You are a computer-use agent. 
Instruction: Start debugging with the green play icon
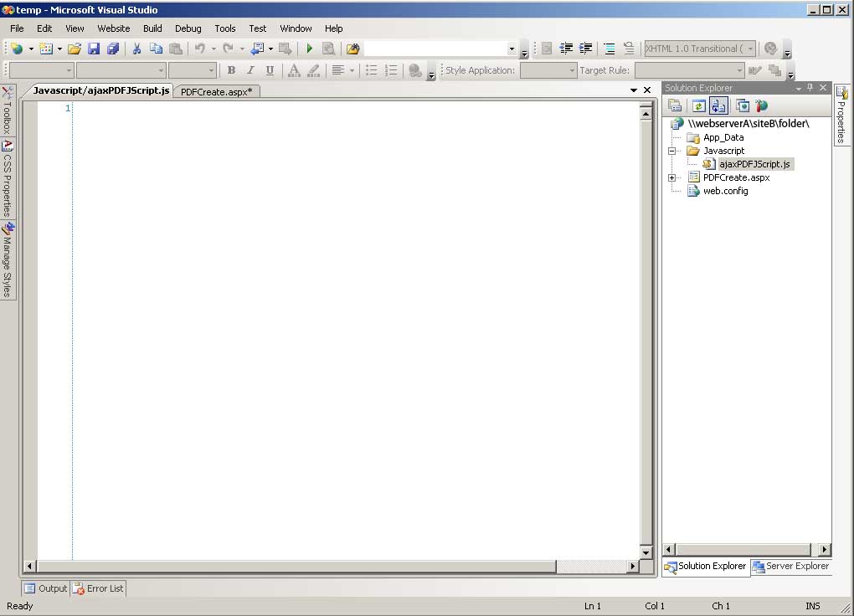(309, 49)
